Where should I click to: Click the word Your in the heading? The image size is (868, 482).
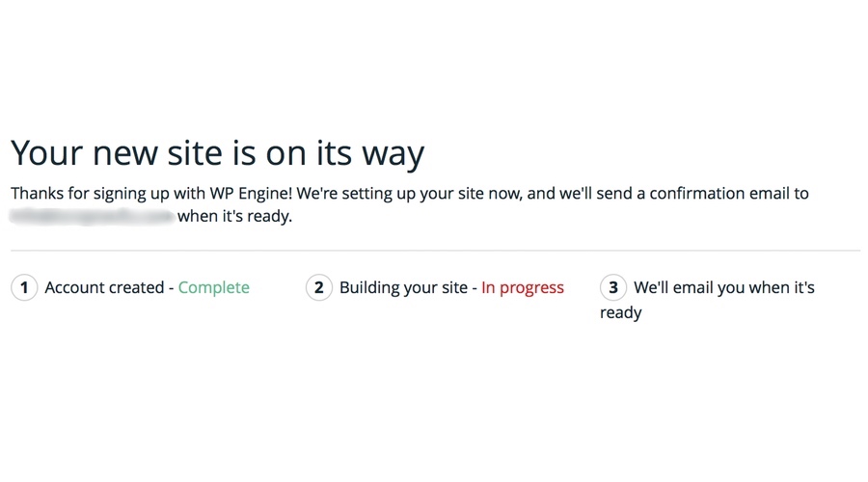46,153
